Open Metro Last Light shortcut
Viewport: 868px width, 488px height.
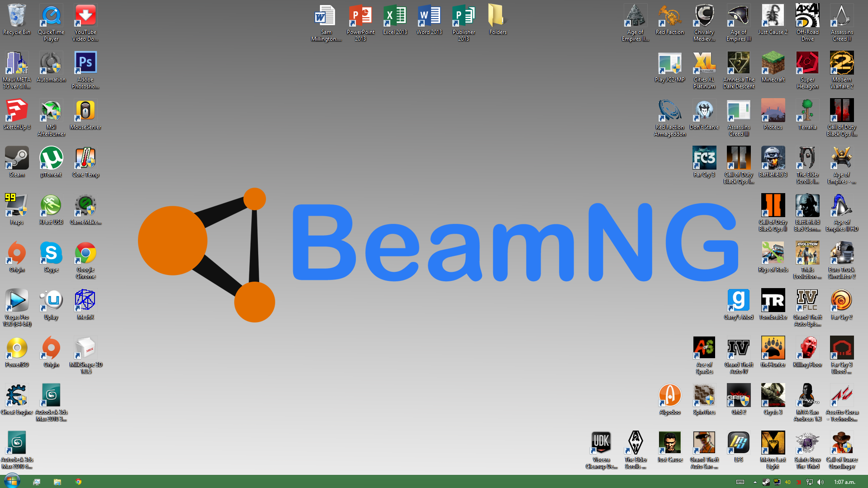[773, 450]
